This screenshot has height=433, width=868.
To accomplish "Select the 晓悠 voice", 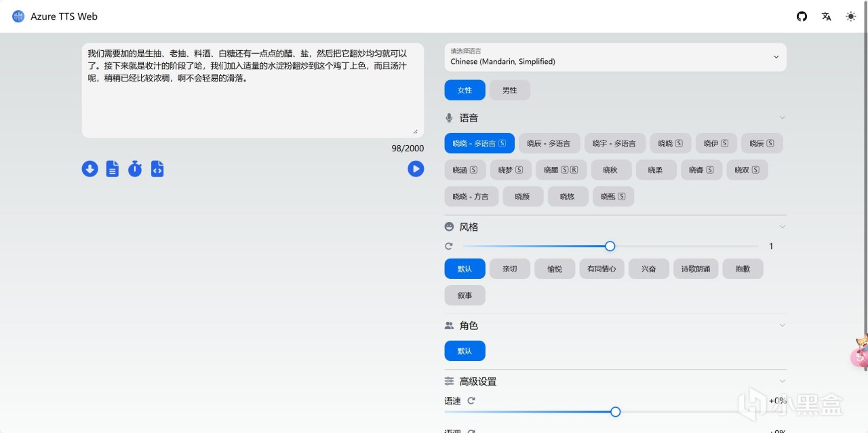I will (x=568, y=197).
